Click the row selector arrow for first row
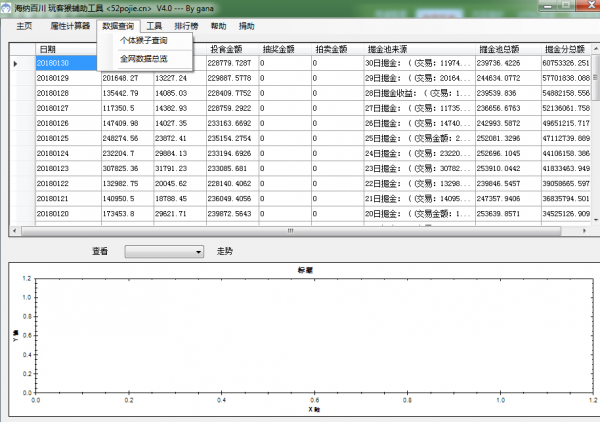This screenshot has width=600, height=422. tap(16, 63)
